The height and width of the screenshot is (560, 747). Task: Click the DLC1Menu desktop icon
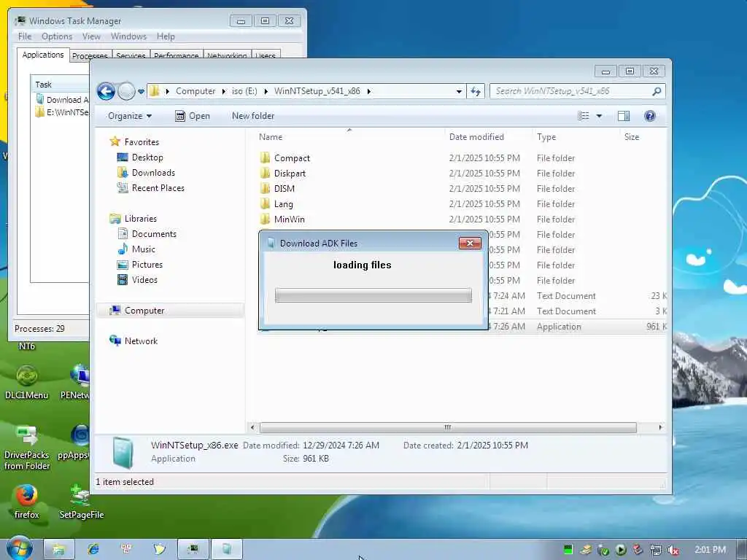pos(27,382)
